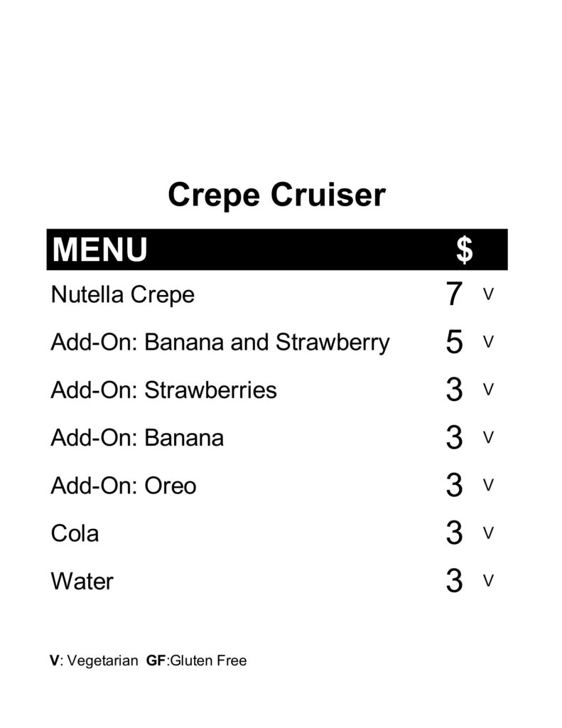
Task: Select Add-On: Strawberries item
Action: (164, 390)
